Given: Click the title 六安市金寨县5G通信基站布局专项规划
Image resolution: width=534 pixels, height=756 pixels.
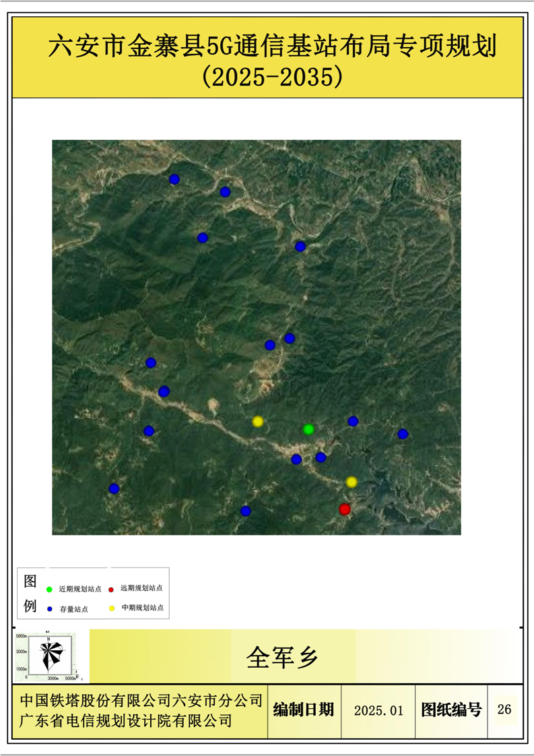Looking at the screenshot, I should click(x=272, y=46).
